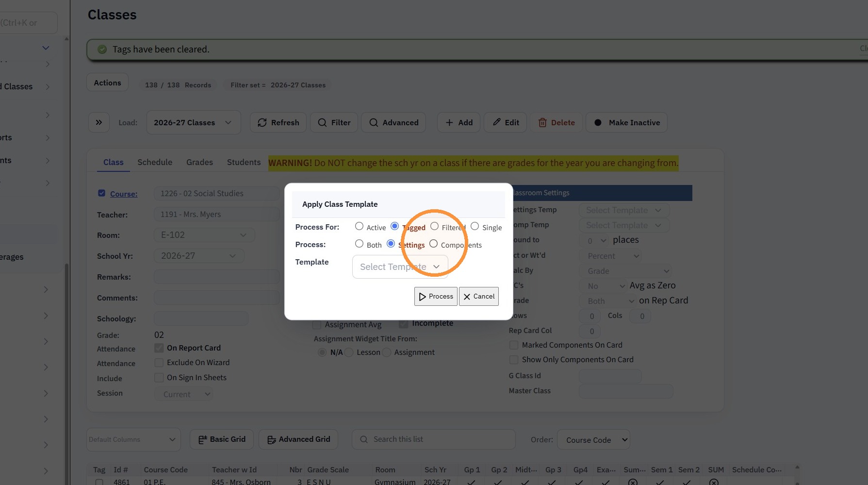This screenshot has height=485, width=868.
Task: Click the Rep Card Col value field
Action: point(590,331)
